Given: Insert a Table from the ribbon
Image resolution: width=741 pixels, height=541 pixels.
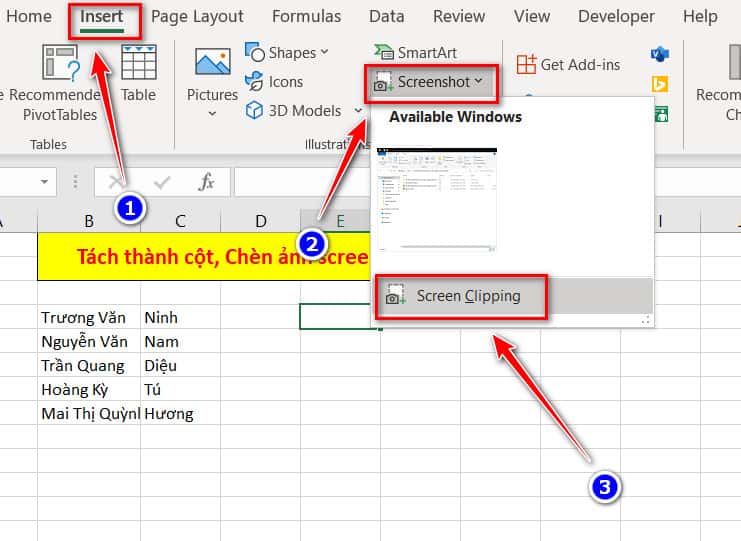Looking at the screenshot, I should click(138, 73).
